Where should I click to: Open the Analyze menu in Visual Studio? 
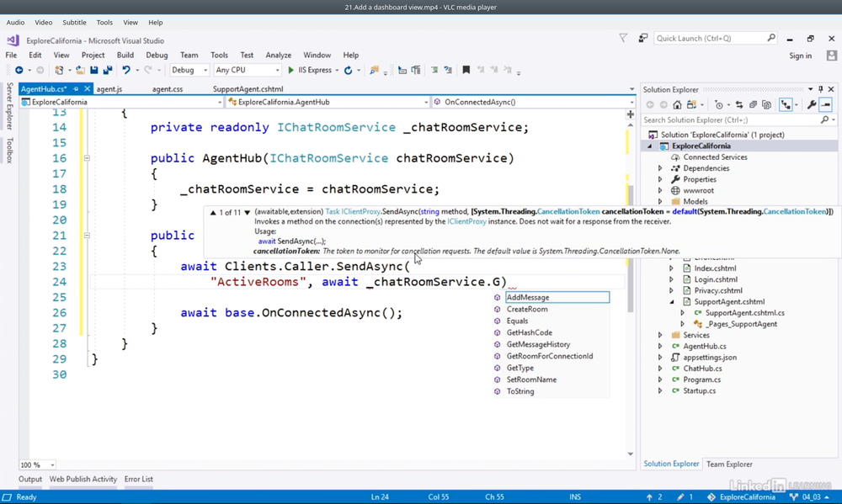[x=278, y=56]
